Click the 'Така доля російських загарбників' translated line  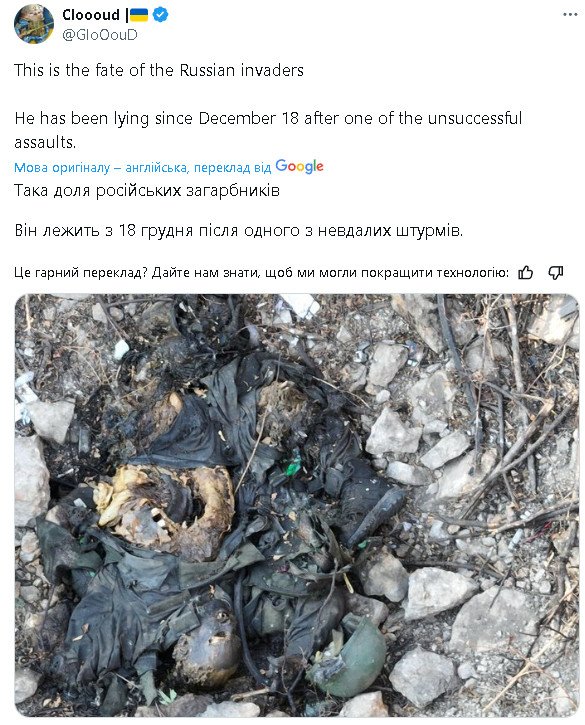pos(147,190)
